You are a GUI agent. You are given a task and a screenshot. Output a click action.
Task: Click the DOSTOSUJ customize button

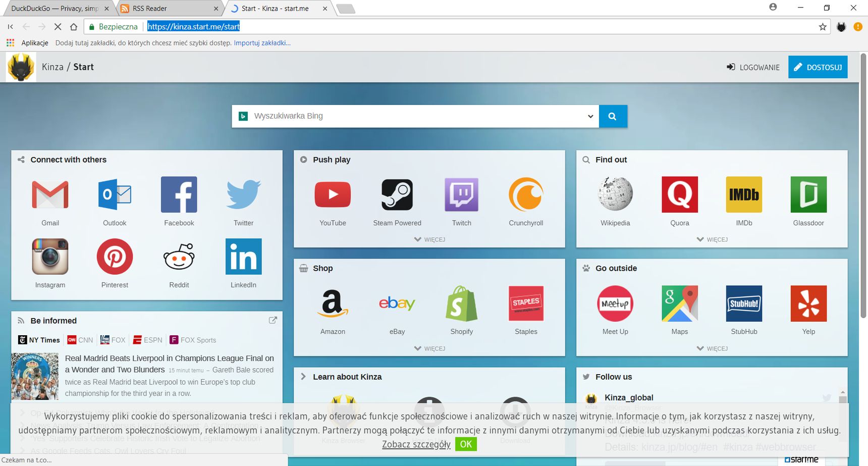click(x=818, y=67)
